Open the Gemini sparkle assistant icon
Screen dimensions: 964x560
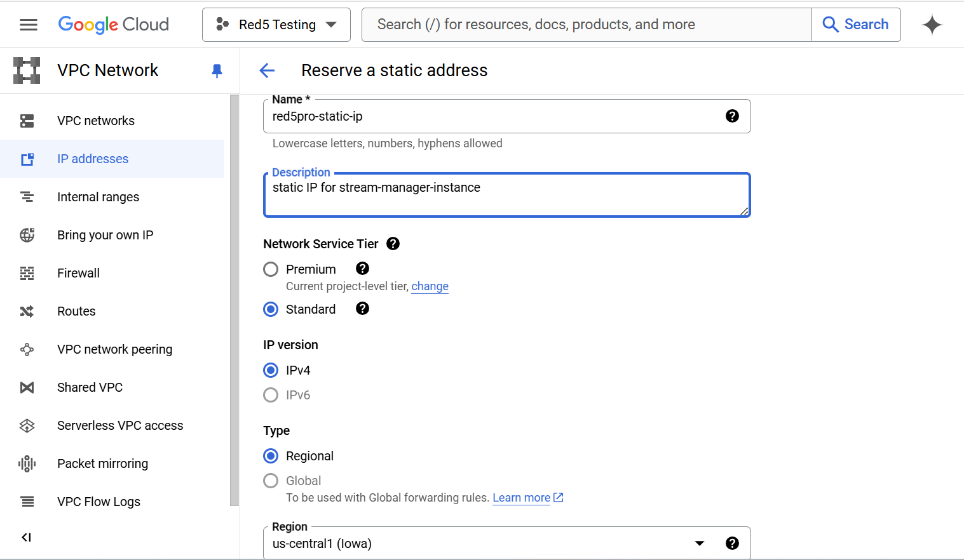pyautogui.click(x=932, y=25)
